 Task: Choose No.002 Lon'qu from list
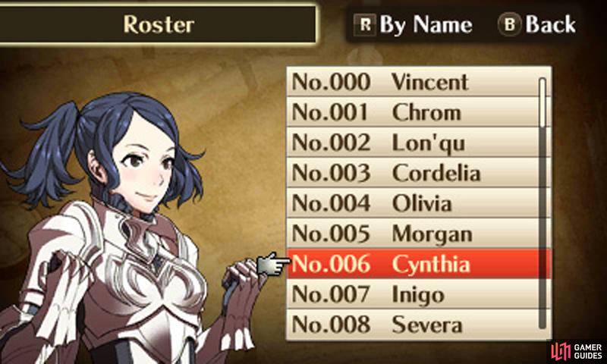(413, 143)
